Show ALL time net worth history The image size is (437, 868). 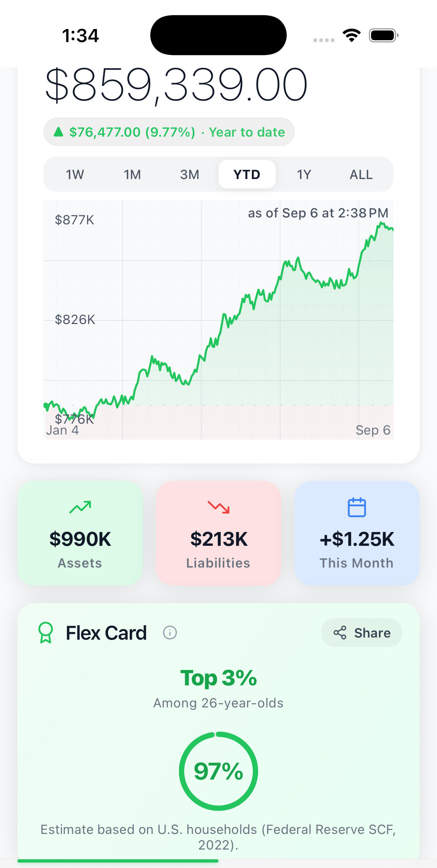pyautogui.click(x=361, y=174)
